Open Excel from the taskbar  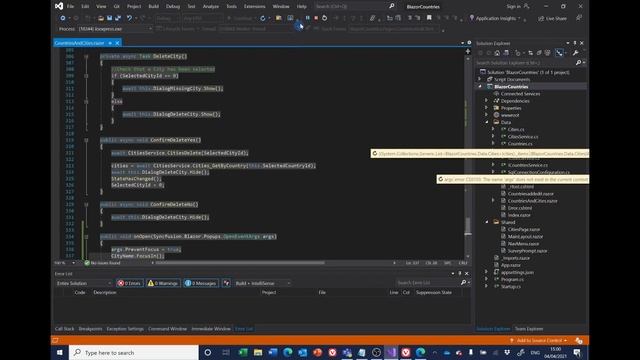click(x=243, y=352)
